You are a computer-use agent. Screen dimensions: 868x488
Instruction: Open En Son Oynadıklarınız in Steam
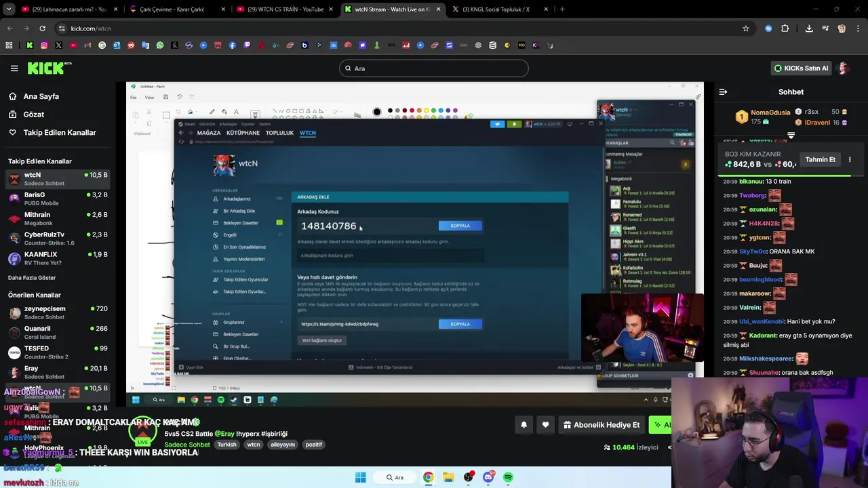[244, 247]
